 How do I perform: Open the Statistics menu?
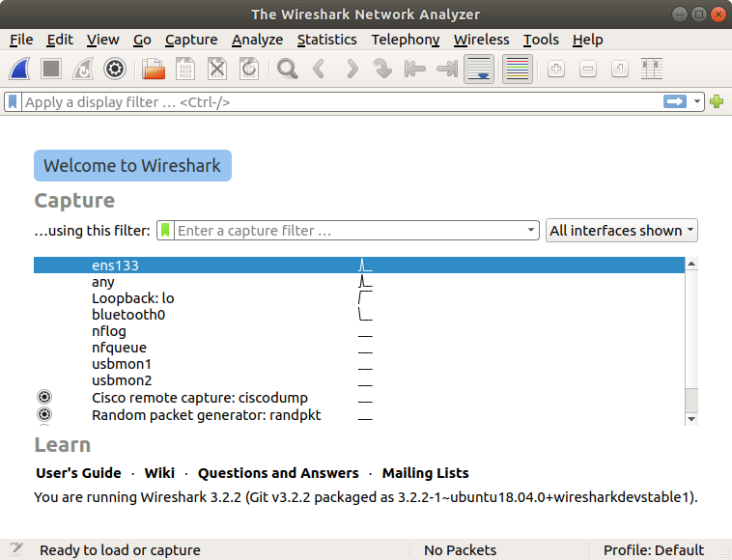[x=326, y=40]
